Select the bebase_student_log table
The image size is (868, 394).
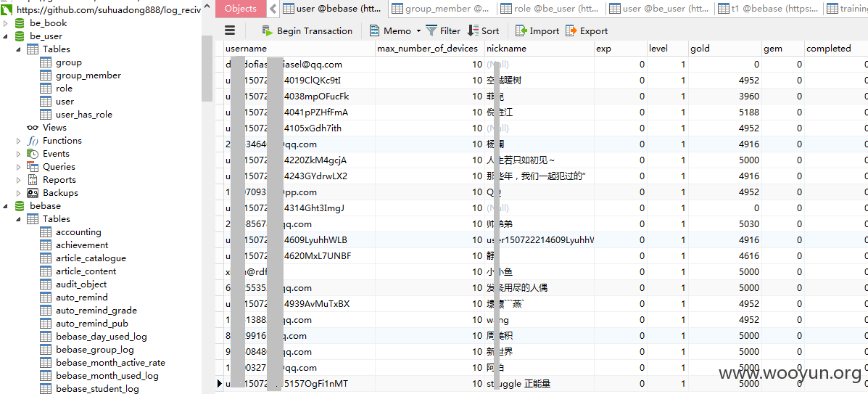97,388
